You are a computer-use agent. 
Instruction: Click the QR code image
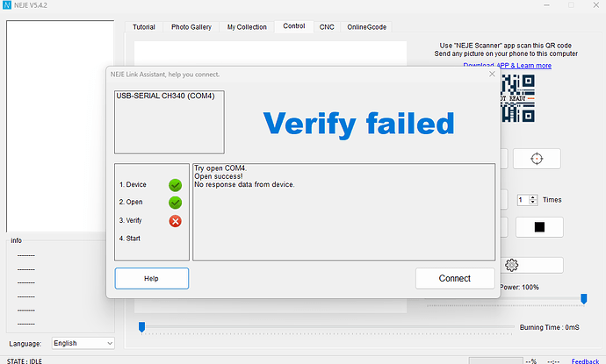tap(518, 98)
